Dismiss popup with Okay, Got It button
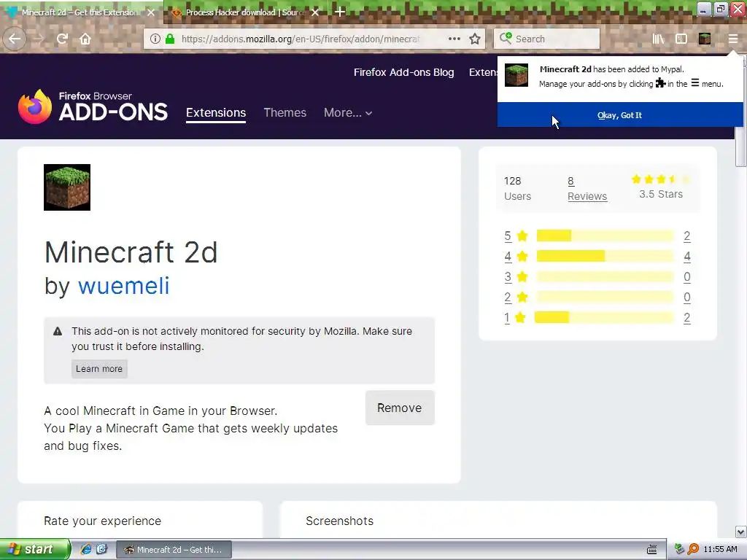The image size is (747, 560). point(620,114)
